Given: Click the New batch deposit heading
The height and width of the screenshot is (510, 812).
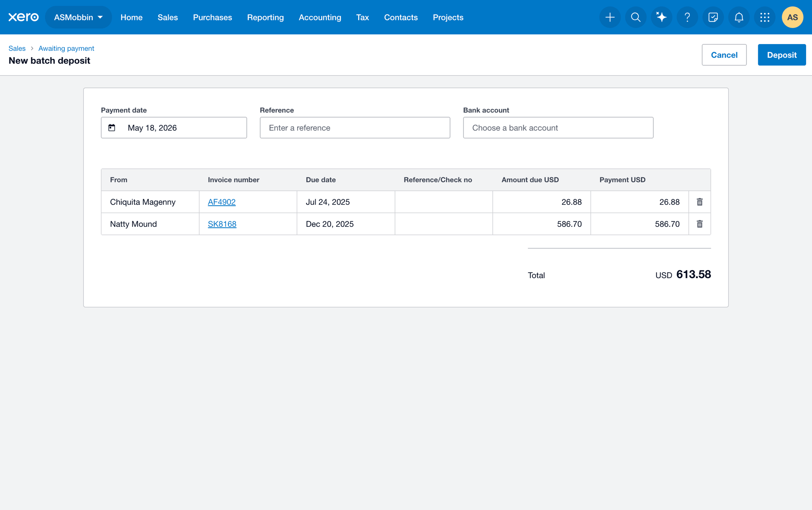Looking at the screenshot, I should pos(49,61).
